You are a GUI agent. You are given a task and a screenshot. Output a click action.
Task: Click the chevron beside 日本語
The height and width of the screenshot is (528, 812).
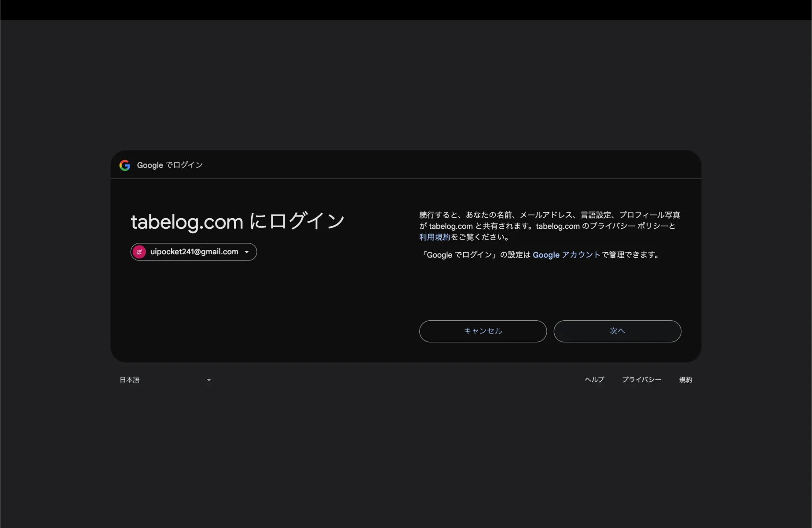[208, 380]
